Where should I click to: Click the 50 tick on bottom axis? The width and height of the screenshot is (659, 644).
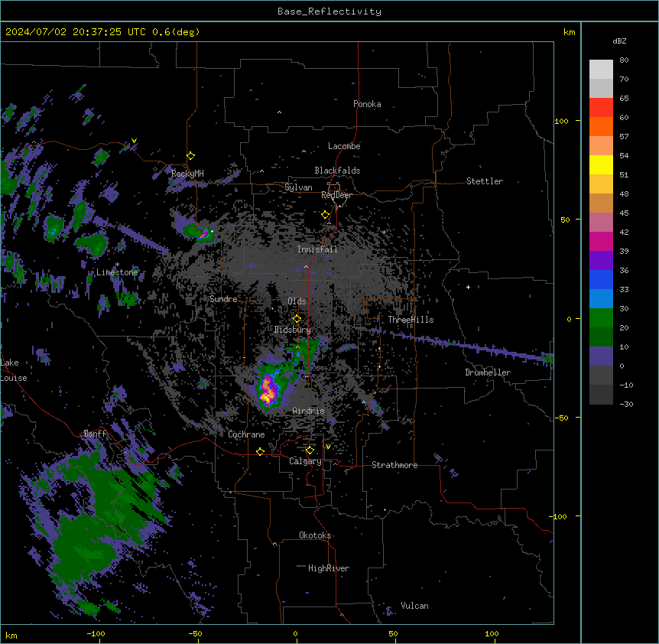(393, 633)
